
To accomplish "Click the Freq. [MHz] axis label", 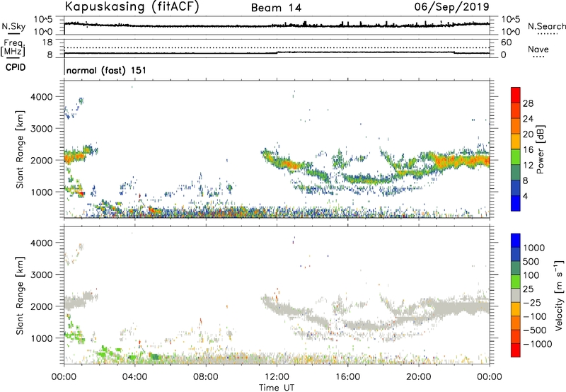I will (x=13, y=48).
